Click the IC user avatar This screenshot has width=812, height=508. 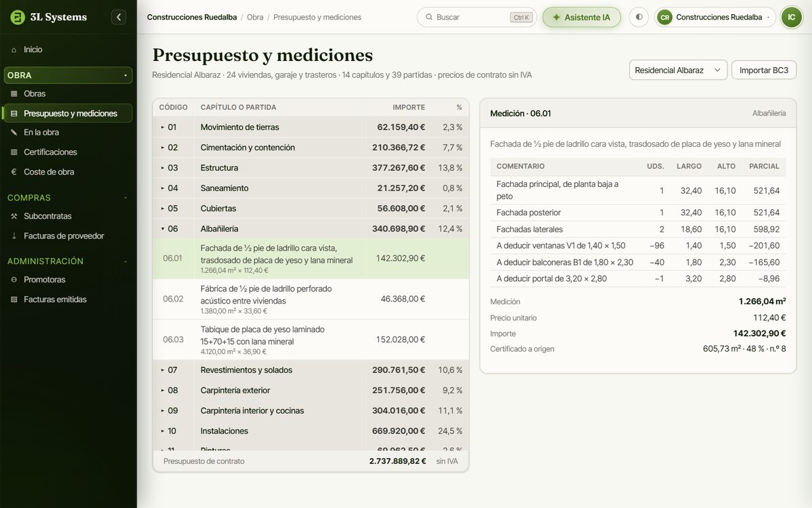coord(791,17)
